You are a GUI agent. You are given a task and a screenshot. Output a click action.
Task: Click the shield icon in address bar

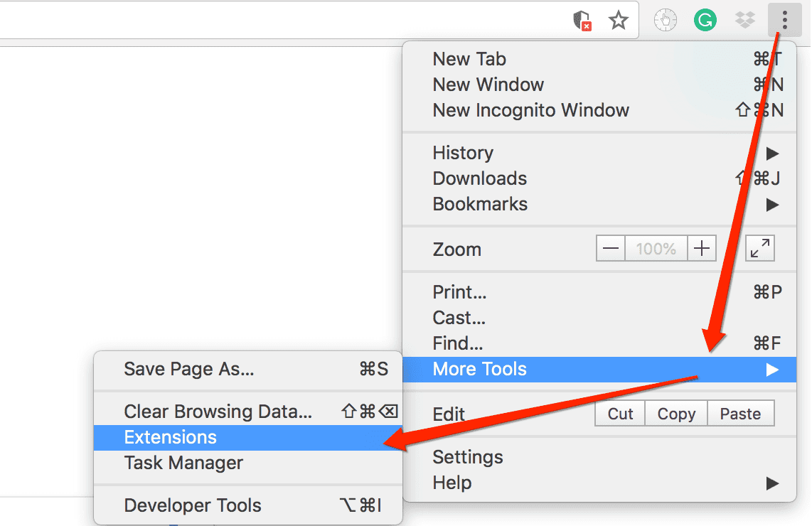click(x=582, y=21)
